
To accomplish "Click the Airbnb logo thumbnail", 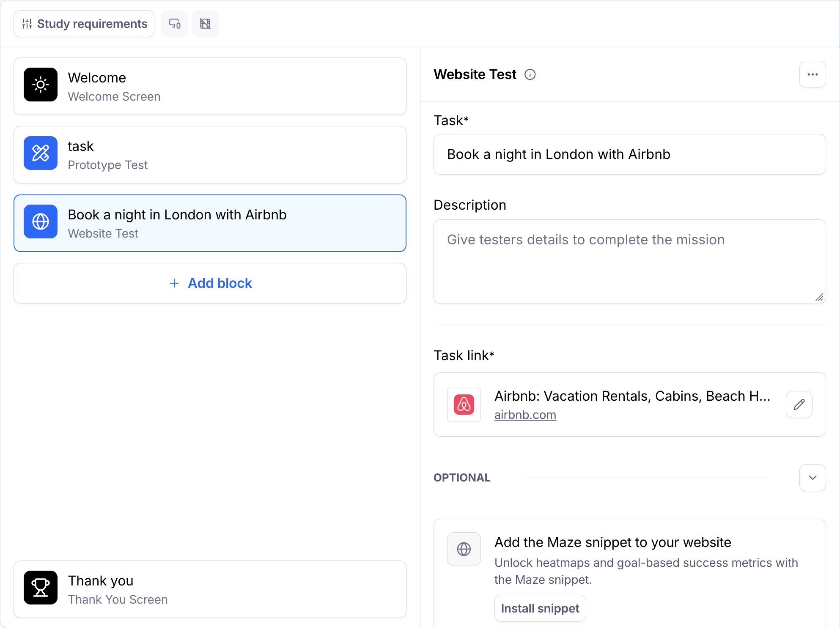I will tap(464, 405).
